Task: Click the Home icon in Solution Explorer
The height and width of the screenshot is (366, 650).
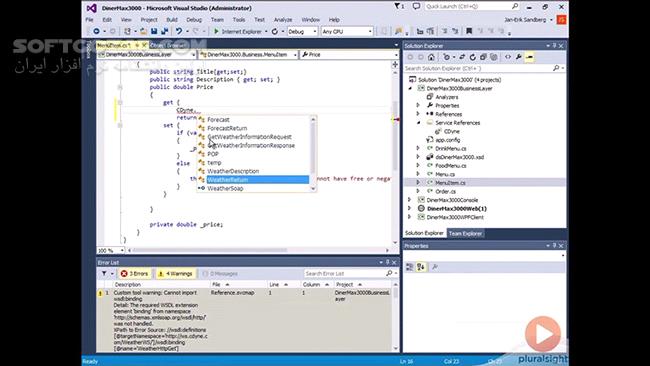Action: tap(431, 57)
